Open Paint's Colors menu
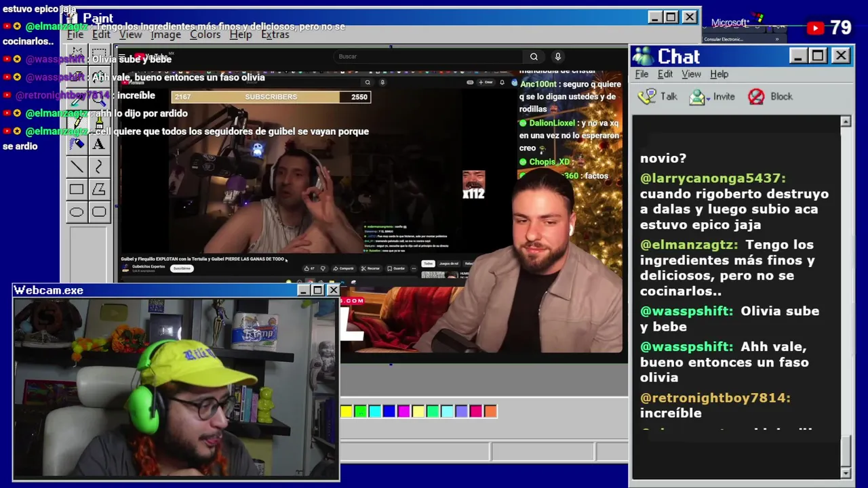The image size is (868, 488). 205,35
